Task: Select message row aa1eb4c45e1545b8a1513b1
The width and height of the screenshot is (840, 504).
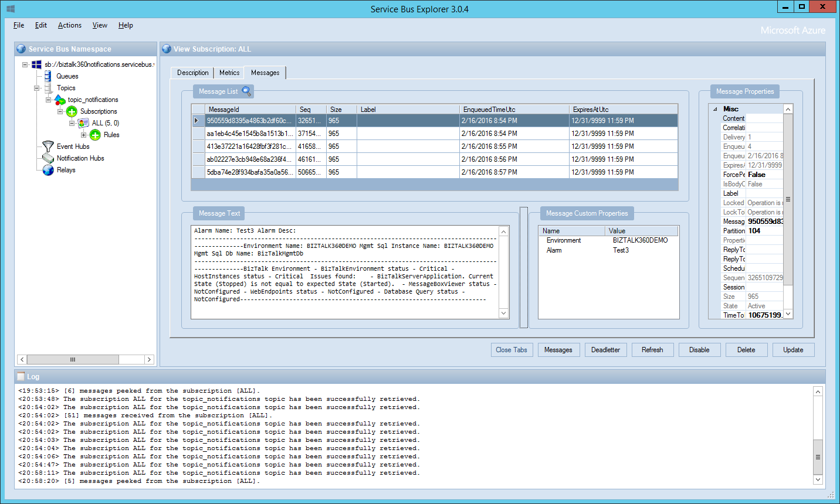Action: tap(435, 134)
